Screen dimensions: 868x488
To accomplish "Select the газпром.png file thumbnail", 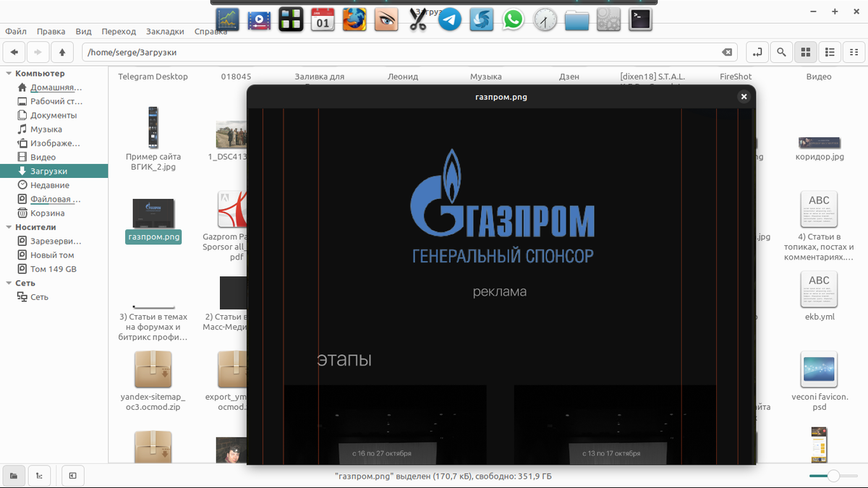I will click(x=153, y=213).
